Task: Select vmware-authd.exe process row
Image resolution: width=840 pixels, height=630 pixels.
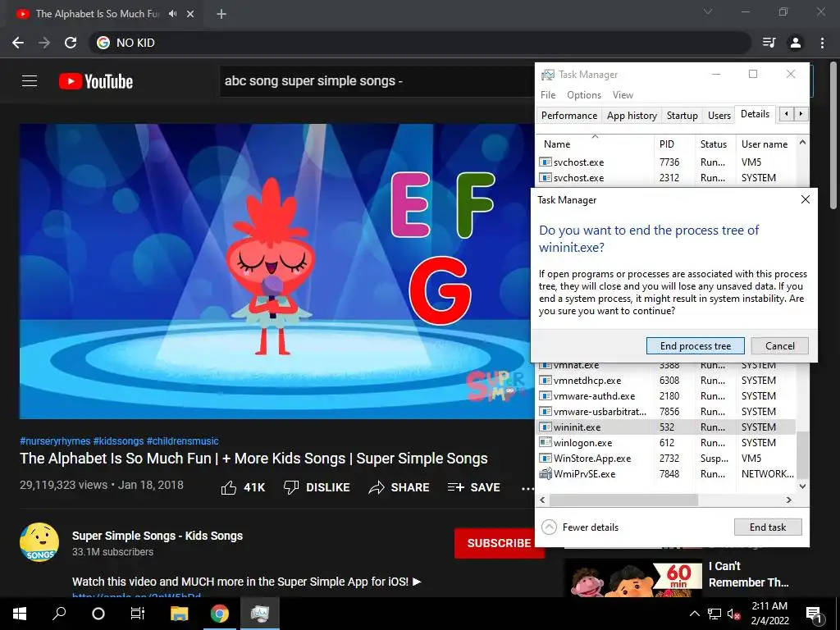Action: (667, 396)
